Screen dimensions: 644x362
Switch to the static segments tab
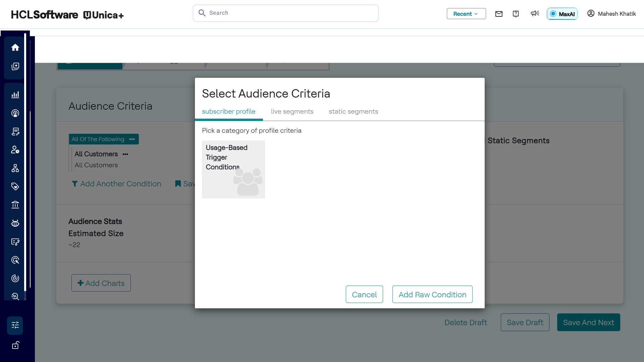tap(353, 112)
